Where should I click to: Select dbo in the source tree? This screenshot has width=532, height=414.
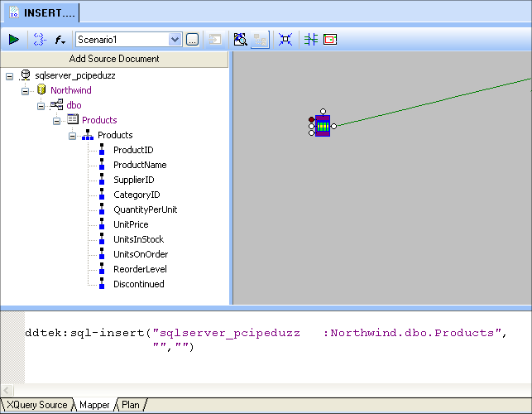pos(74,105)
